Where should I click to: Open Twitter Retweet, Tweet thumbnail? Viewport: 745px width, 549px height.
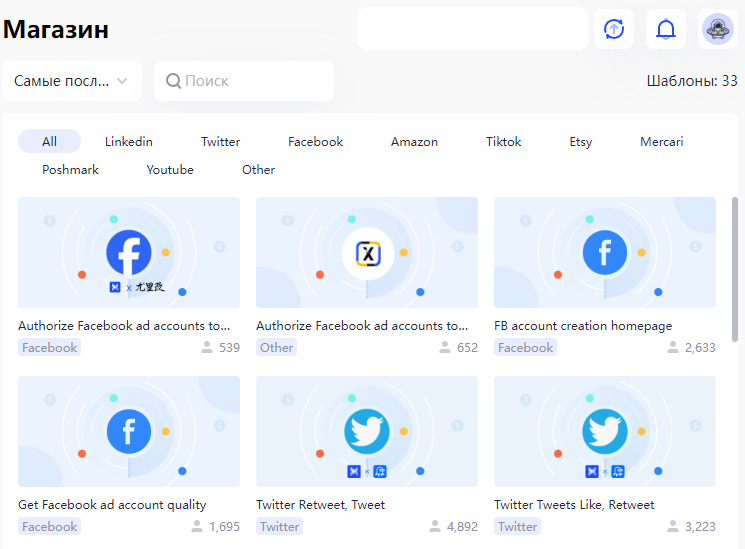pos(367,432)
